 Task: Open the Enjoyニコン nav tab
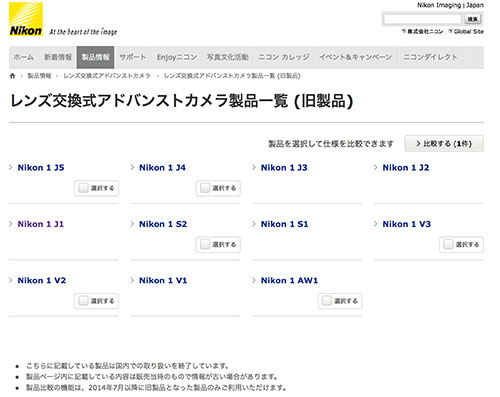[x=177, y=57]
